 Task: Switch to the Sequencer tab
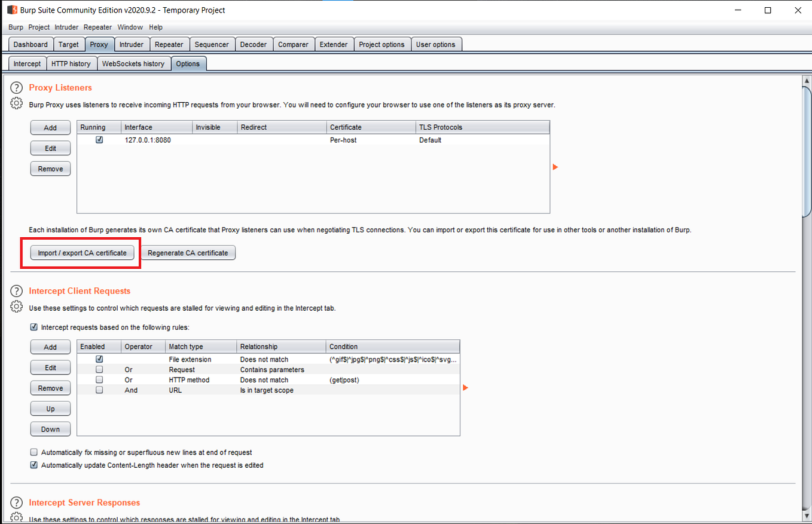[212, 45]
